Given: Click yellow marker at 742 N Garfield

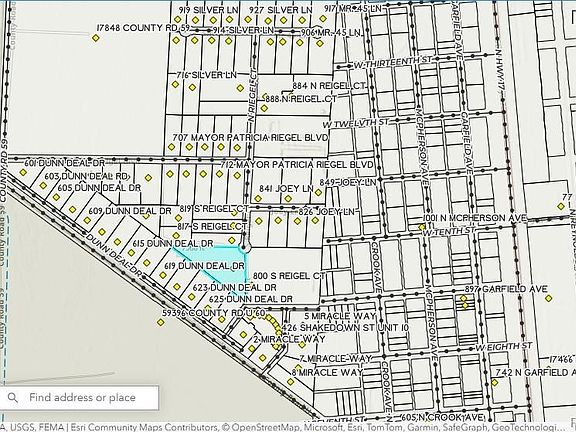Looking at the screenshot, I should click(x=495, y=382).
